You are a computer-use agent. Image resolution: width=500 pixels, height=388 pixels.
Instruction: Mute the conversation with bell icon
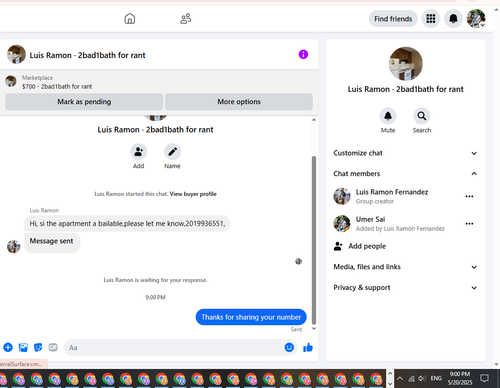click(x=388, y=116)
